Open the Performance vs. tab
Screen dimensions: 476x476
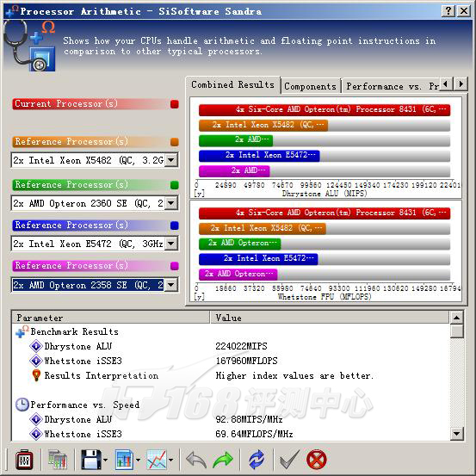(x=392, y=86)
